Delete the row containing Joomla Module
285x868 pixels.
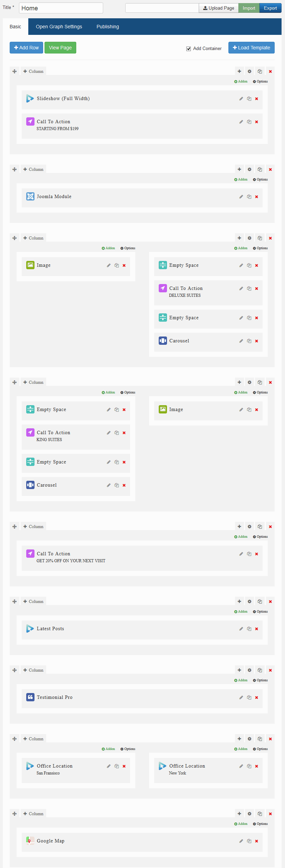coord(271,169)
